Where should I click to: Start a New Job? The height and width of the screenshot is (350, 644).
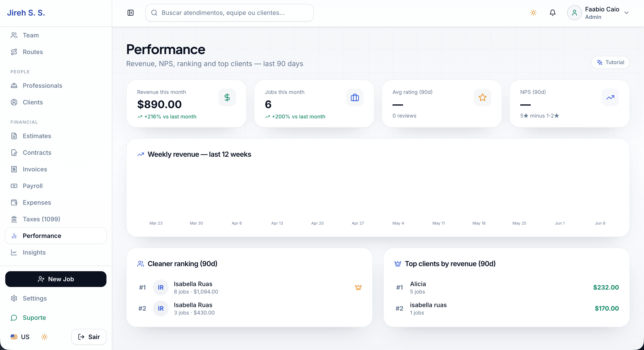[x=56, y=279]
